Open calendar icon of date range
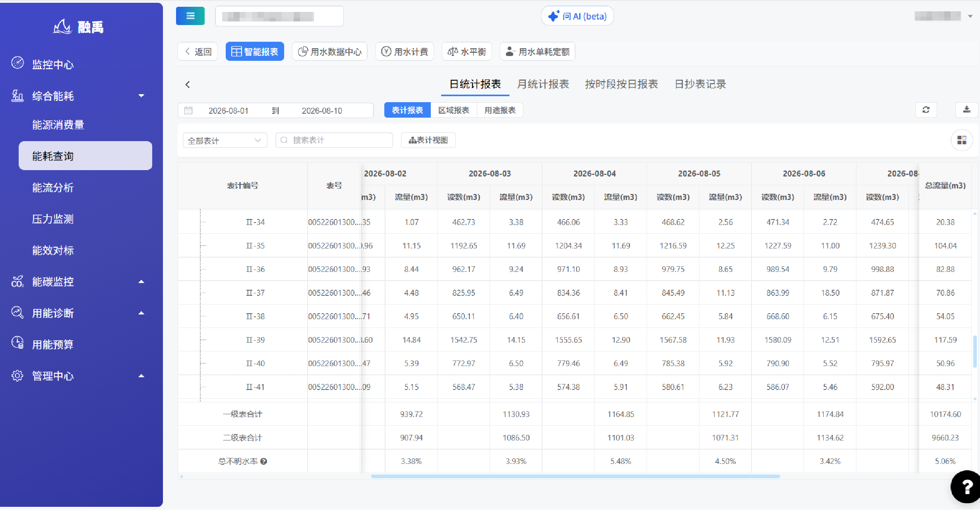The height and width of the screenshot is (510, 980). [188, 111]
